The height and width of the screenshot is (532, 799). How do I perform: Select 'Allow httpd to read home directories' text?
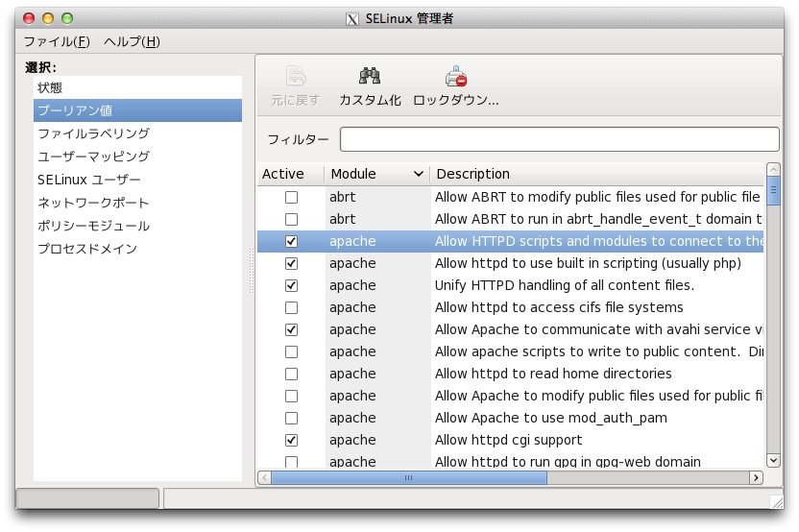click(x=553, y=374)
